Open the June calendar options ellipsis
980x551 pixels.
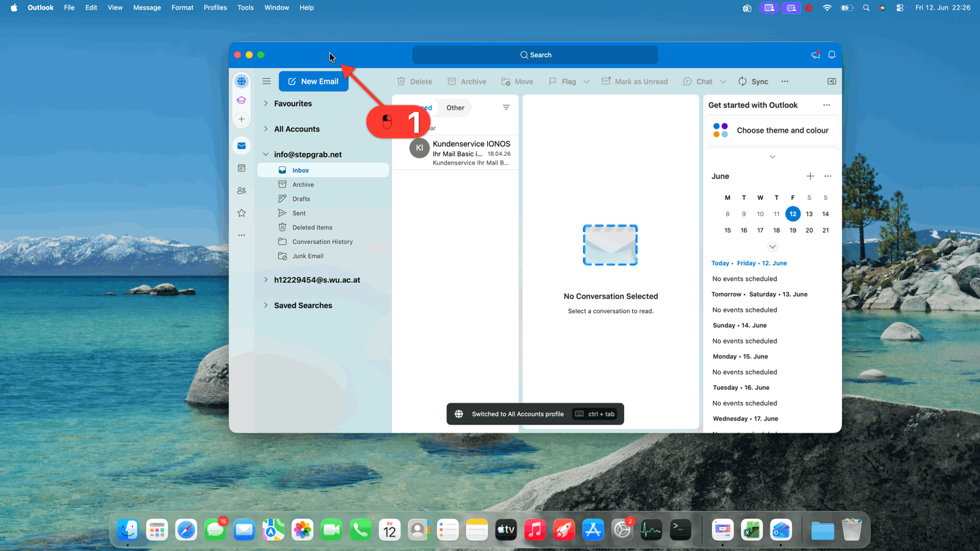(x=828, y=176)
